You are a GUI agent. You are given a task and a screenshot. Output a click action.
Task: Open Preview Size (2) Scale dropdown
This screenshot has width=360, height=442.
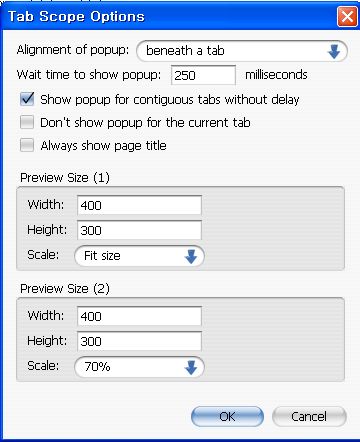coord(139,367)
